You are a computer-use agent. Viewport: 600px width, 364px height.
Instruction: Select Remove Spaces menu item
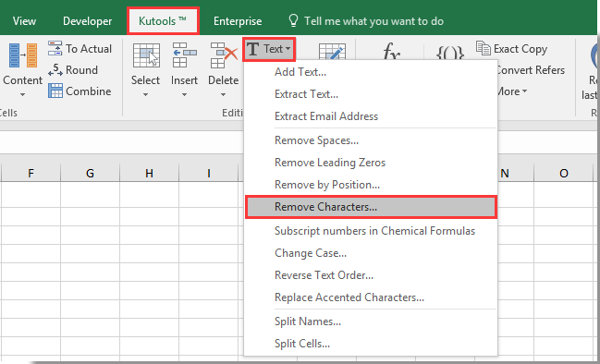point(371,140)
